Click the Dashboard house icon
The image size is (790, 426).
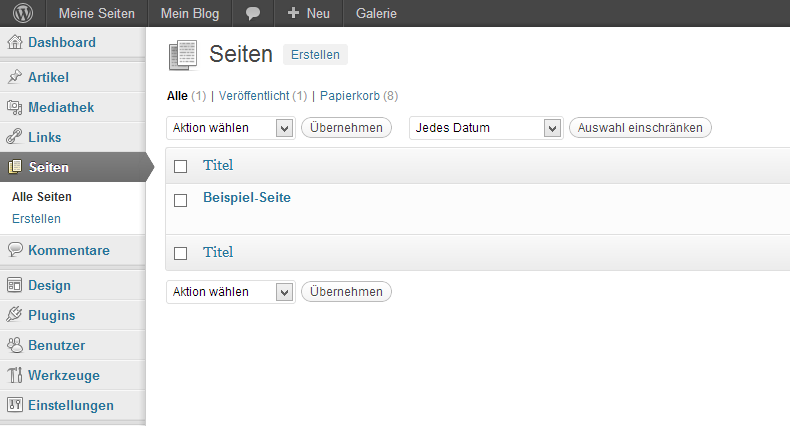[x=15, y=42]
